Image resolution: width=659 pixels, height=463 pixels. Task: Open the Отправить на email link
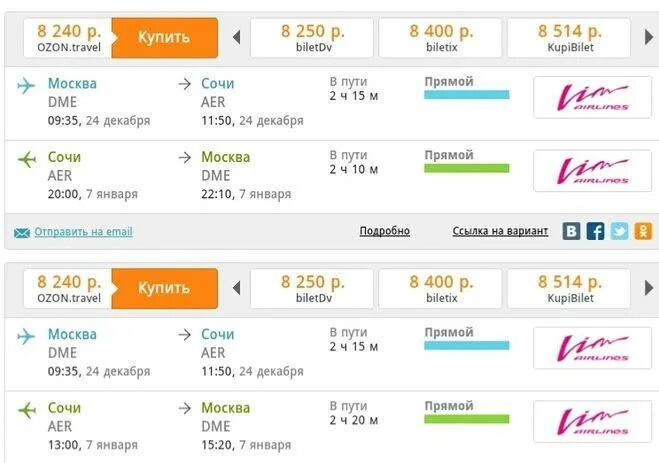(83, 232)
